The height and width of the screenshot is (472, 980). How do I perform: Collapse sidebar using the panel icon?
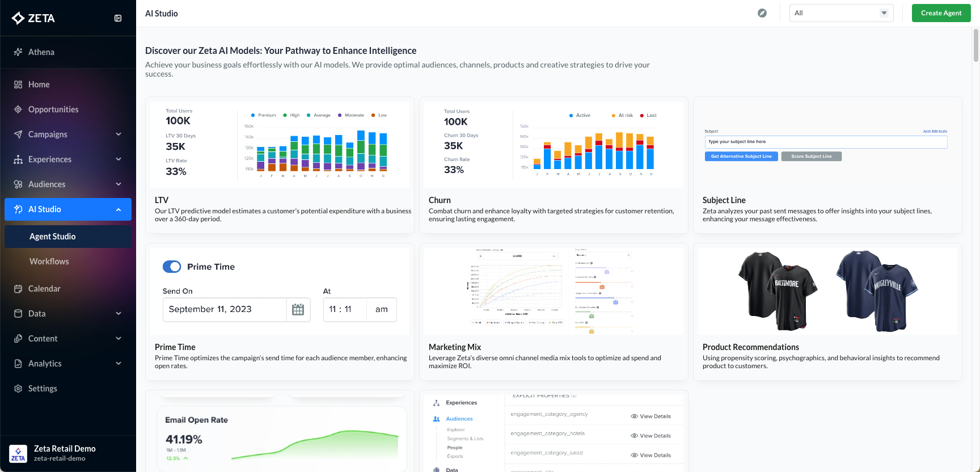[x=118, y=18]
